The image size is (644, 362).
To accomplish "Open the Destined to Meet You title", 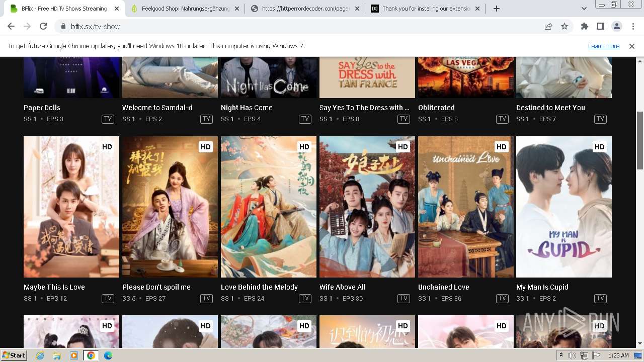I will (x=550, y=108).
